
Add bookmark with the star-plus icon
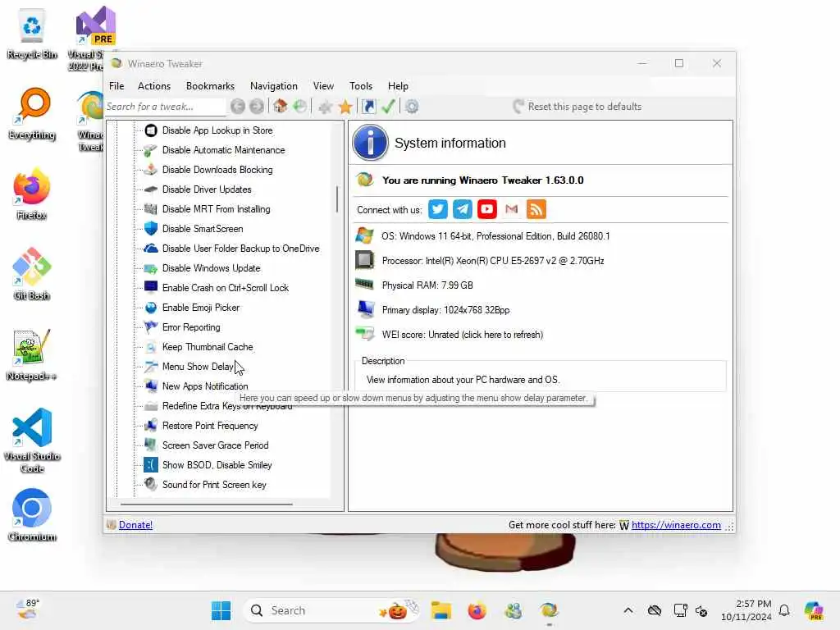(x=325, y=107)
